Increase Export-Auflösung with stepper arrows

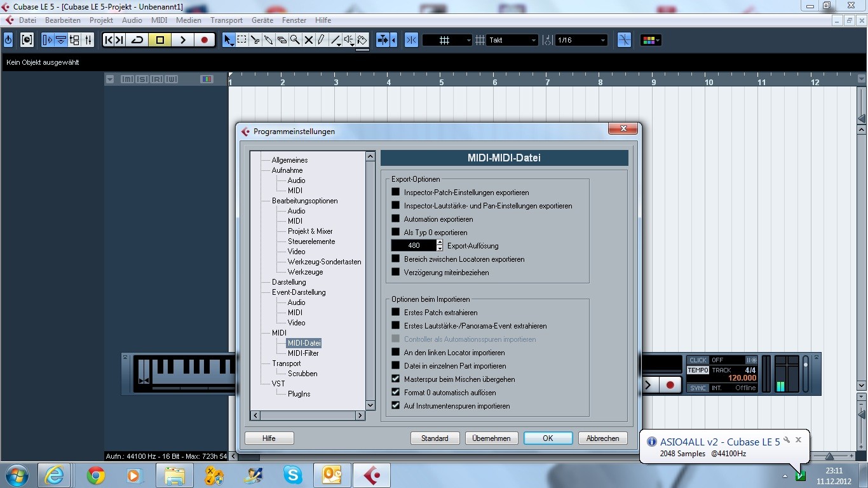[x=440, y=243]
